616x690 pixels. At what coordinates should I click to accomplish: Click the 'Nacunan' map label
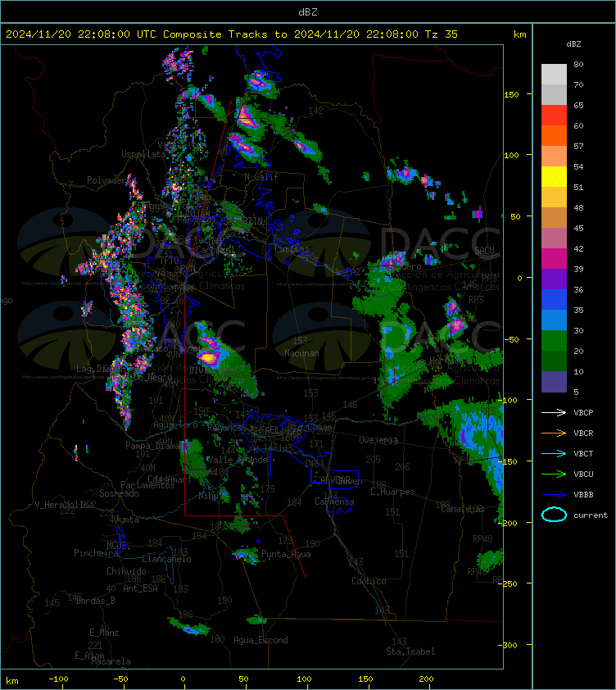click(301, 353)
